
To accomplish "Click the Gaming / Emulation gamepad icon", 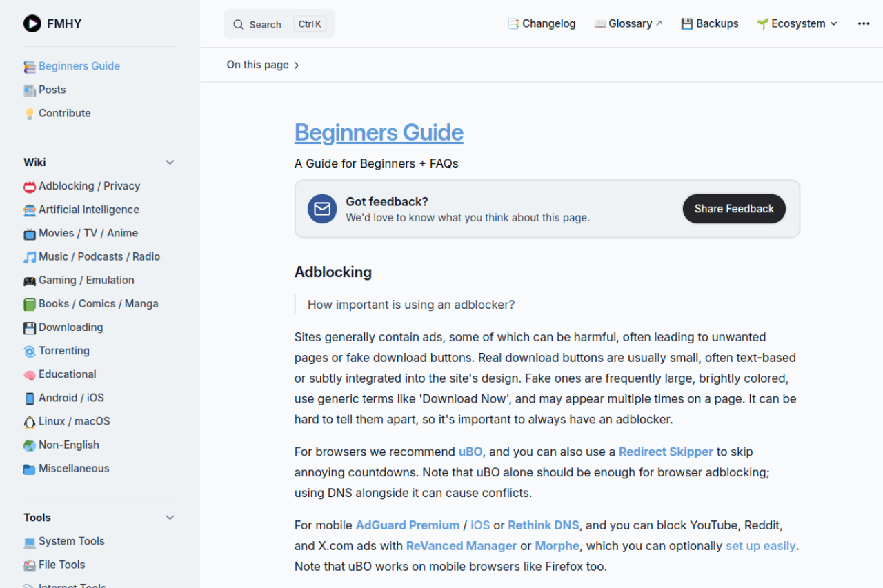I will click(30, 280).
